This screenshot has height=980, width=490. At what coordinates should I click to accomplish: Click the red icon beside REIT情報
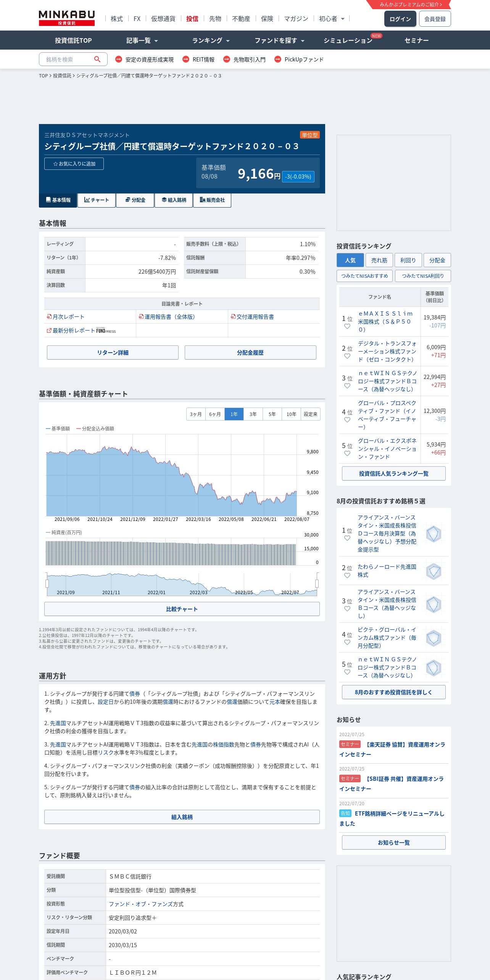[186, 59]
